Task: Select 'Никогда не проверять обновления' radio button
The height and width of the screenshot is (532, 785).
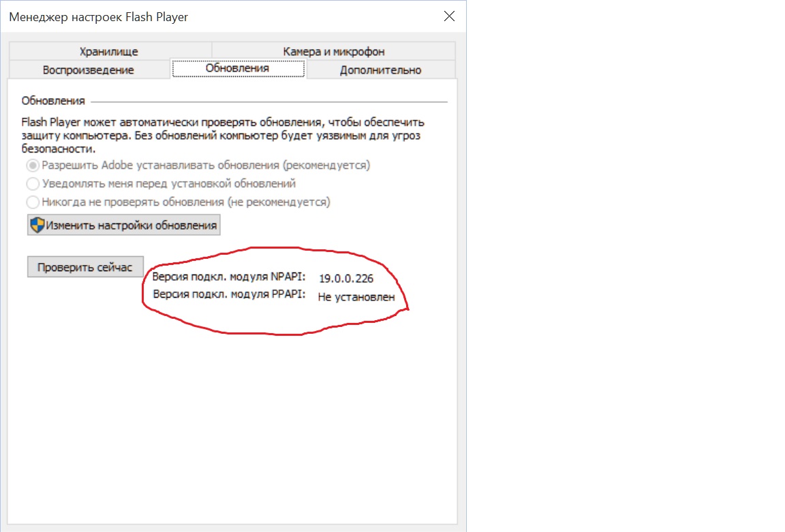Action: (x=32, y=202)
